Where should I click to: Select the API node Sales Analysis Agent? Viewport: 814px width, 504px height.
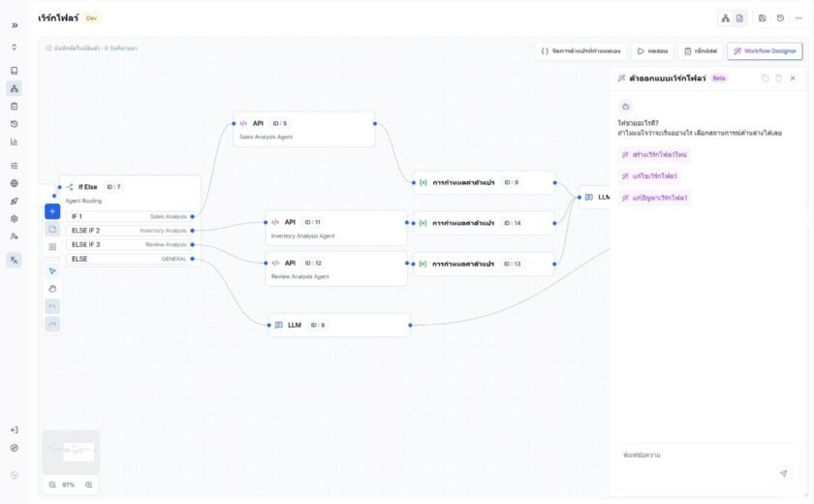[304, 129]
